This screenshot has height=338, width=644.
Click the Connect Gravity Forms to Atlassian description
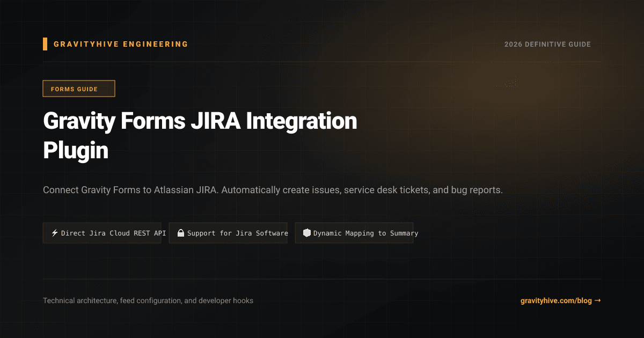(273, 190)
